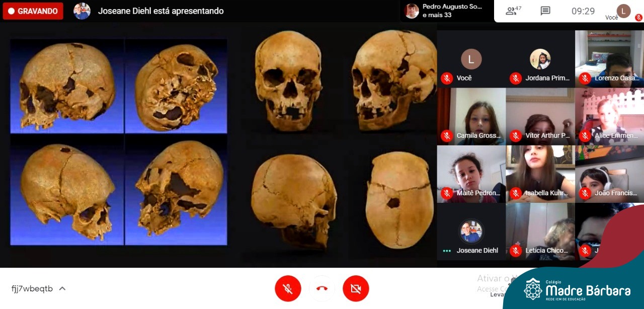Viewport: 644px width, 309px height.
Task: Click the red hang up call button
Action: click(322, 288)
